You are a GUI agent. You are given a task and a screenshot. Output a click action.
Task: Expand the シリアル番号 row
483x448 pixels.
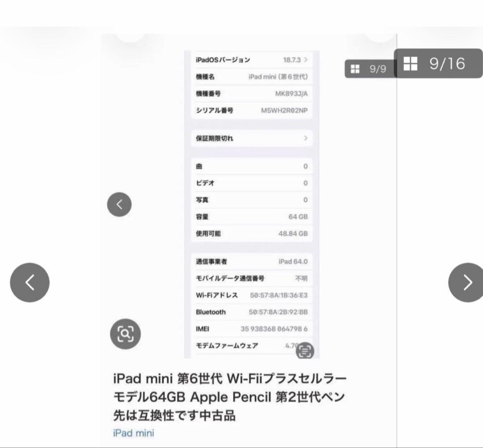[250, 110]
